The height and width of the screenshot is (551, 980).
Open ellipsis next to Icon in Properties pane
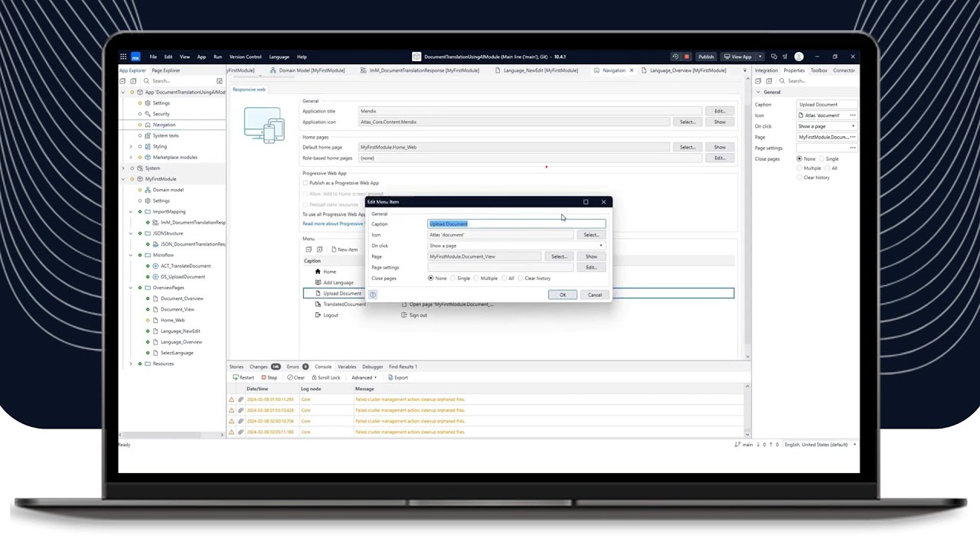[x=853, y=116]
